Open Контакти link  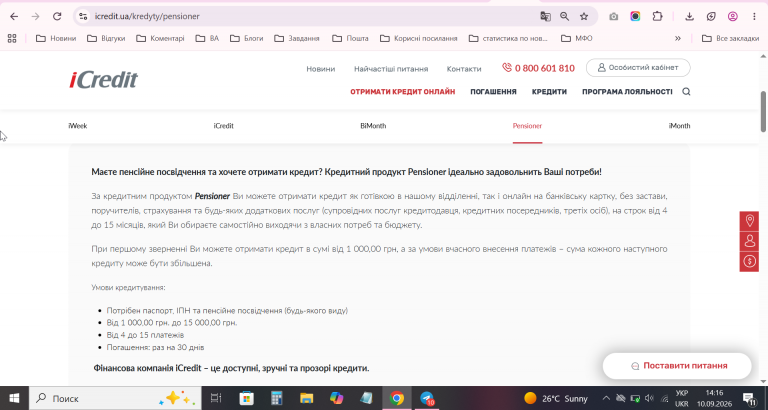pyautogui.click(x=464, y=69)
